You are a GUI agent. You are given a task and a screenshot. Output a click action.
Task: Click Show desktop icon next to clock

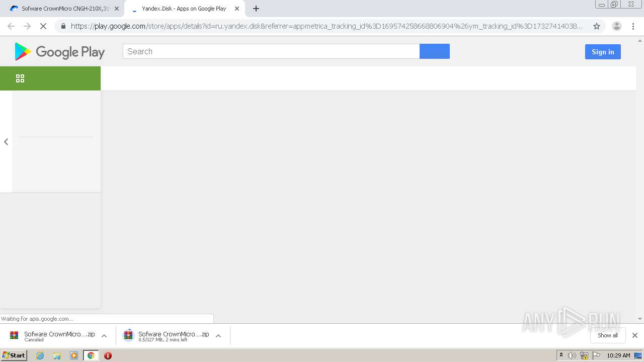pos(638,355)
